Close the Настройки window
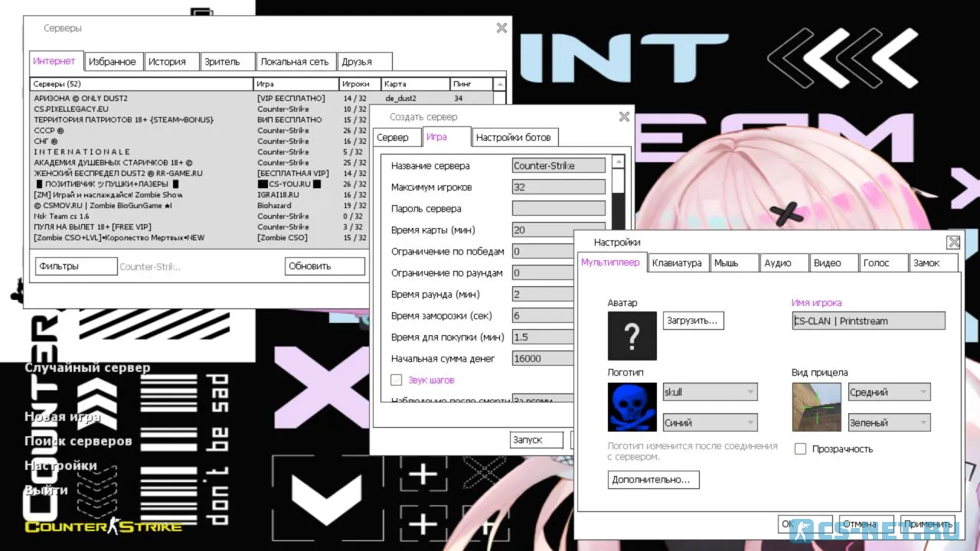980x551 pixels. pos(953,243)
